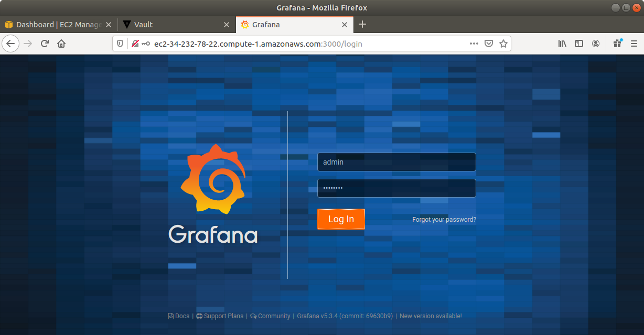Close the Grafana tab
The image size is (644, 335).
click(345, 25)
